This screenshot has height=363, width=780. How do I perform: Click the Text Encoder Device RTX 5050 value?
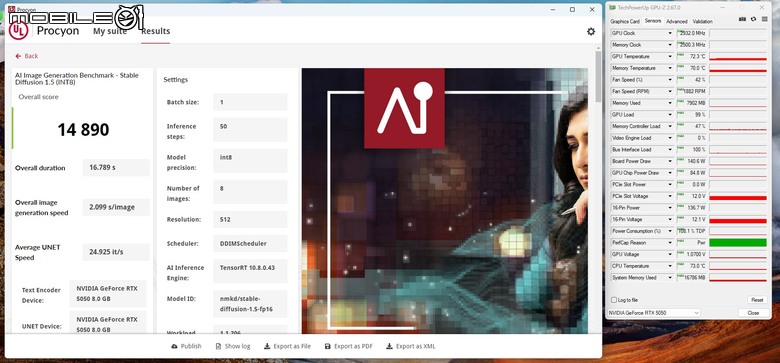pyautogui.click(x=108, y=293)
